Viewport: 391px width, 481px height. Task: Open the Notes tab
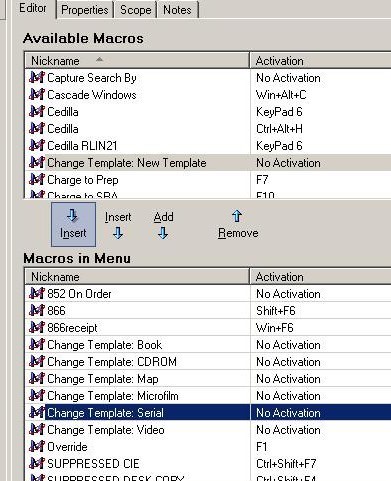point(178,10)
